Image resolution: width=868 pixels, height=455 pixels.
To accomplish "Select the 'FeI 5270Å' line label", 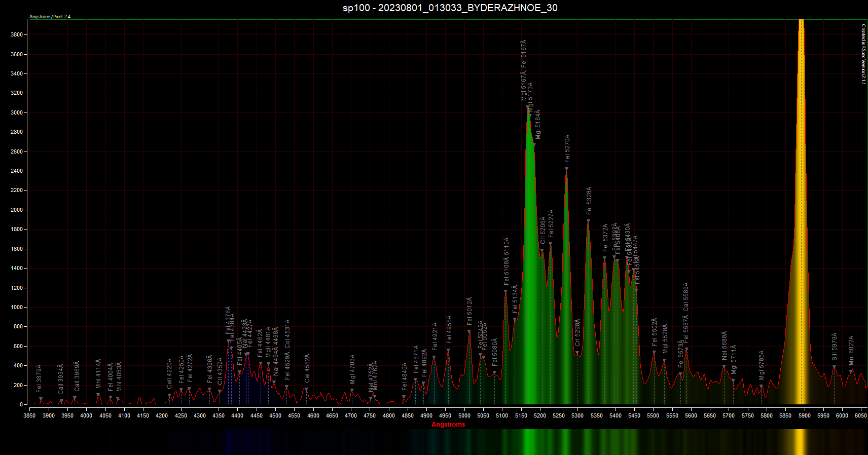I will coord(567,148).
